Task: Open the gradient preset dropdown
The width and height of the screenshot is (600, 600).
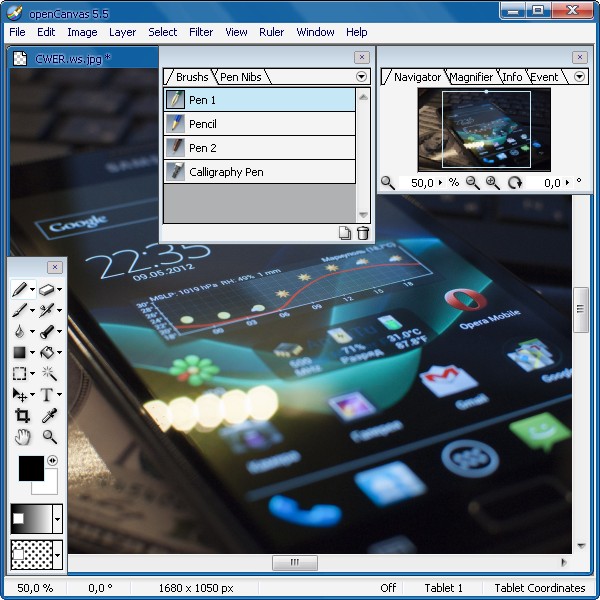Action: pos(57,519)
